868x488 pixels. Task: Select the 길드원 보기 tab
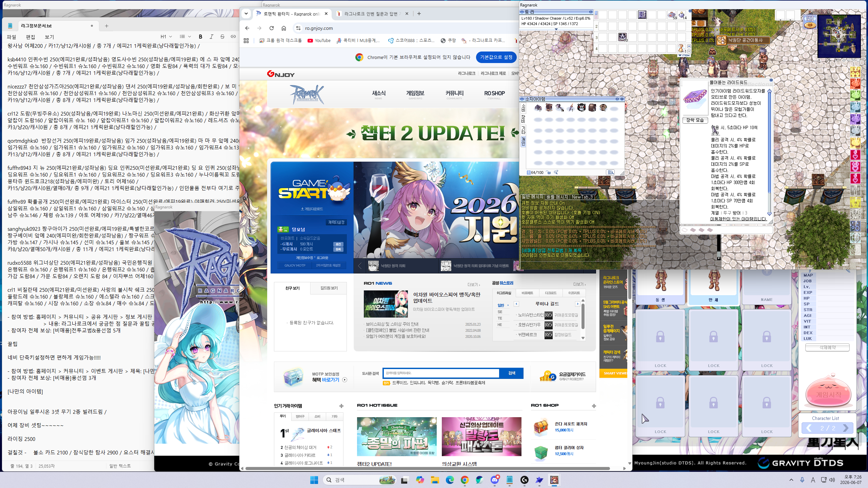[x=329, y=288]
